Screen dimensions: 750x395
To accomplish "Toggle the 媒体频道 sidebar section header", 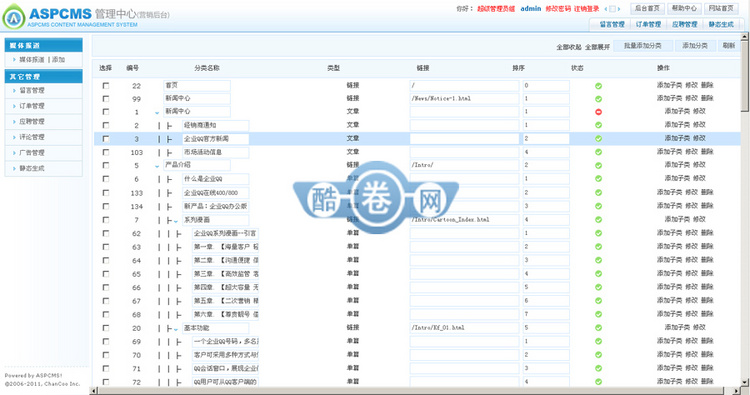I will pyautogui.click(x=44, y=45).
